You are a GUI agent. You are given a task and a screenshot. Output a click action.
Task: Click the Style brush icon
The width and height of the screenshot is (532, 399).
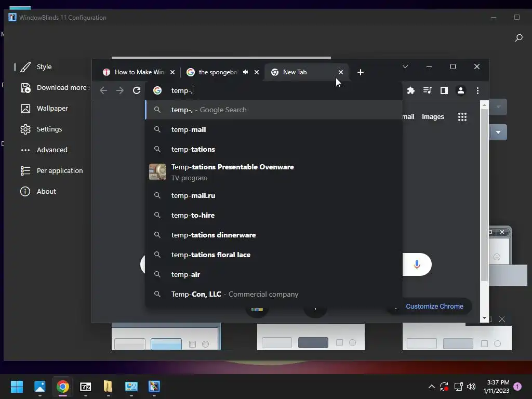click(25, 67)
